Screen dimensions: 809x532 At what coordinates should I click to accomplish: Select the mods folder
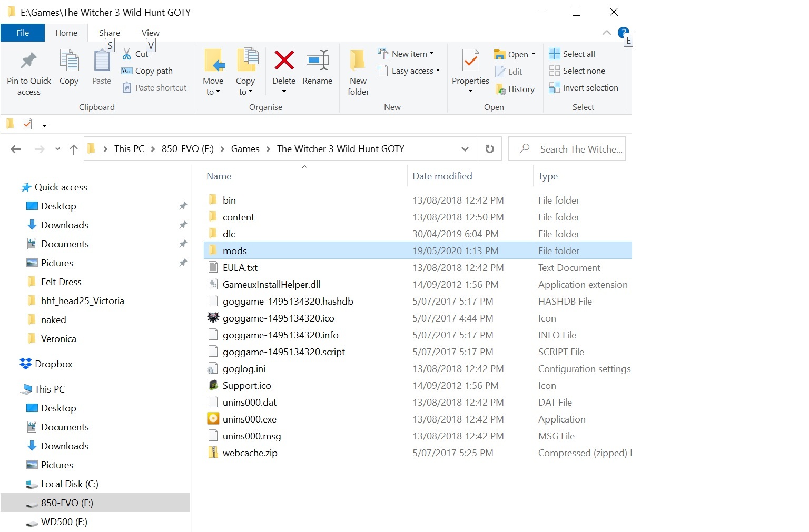(418, 250)
